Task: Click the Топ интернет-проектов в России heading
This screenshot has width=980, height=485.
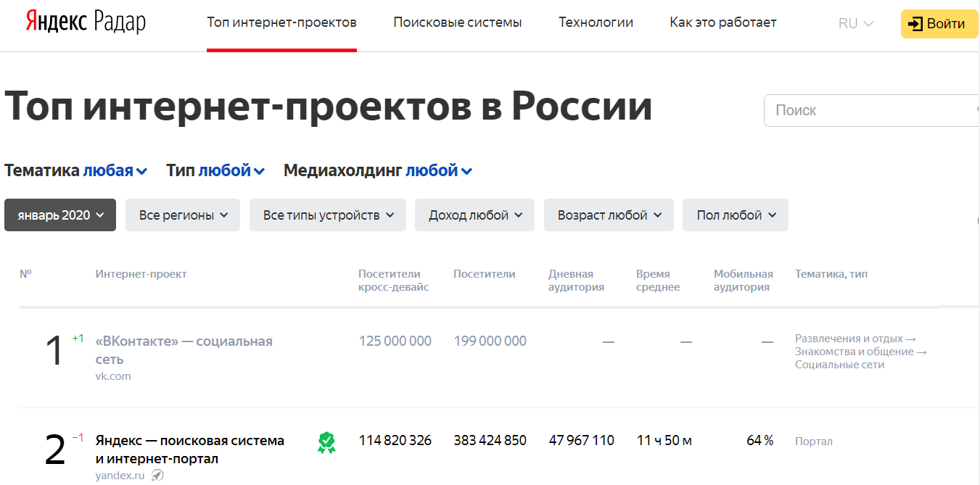Action: coord(329,106)
